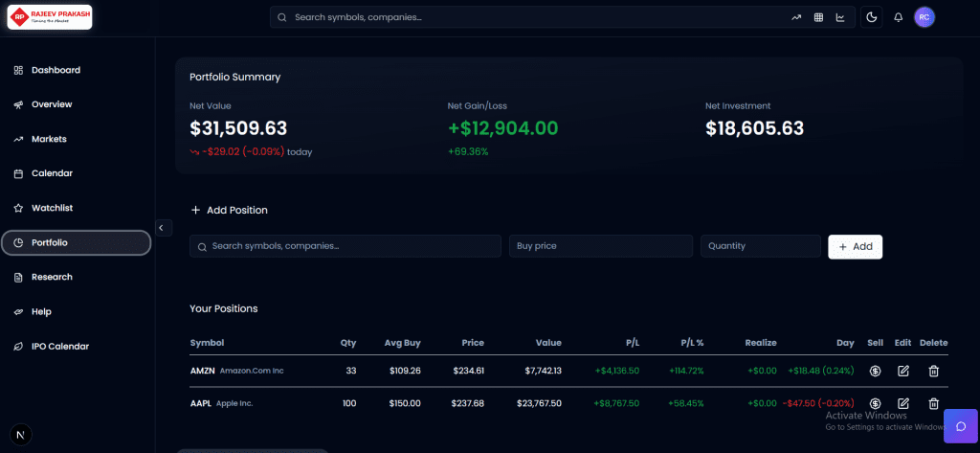This screenshot has height=453, width=980.
Task: Open the notifications bell
Action: pos(898,17)
